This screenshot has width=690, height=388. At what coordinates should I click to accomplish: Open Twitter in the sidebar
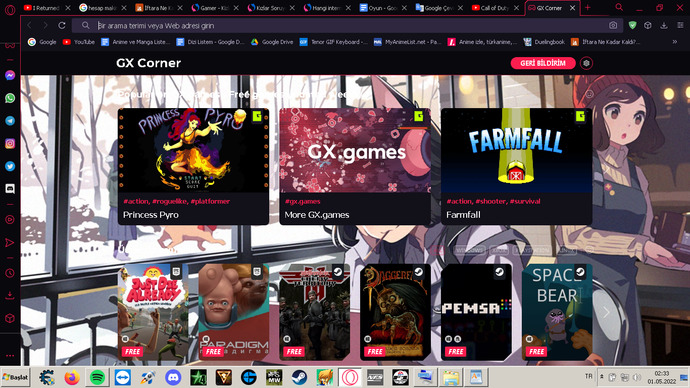[x=10, y=166]
